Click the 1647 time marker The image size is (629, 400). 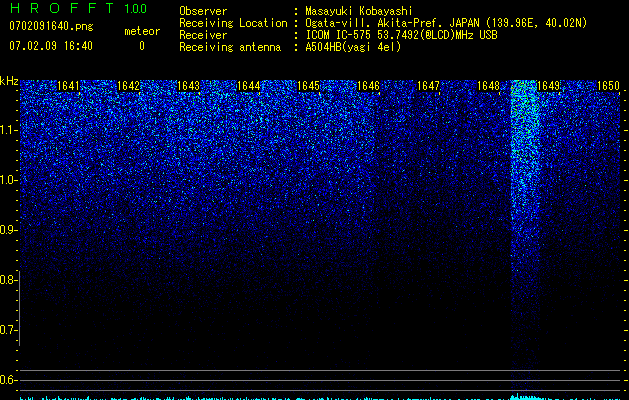428,86
